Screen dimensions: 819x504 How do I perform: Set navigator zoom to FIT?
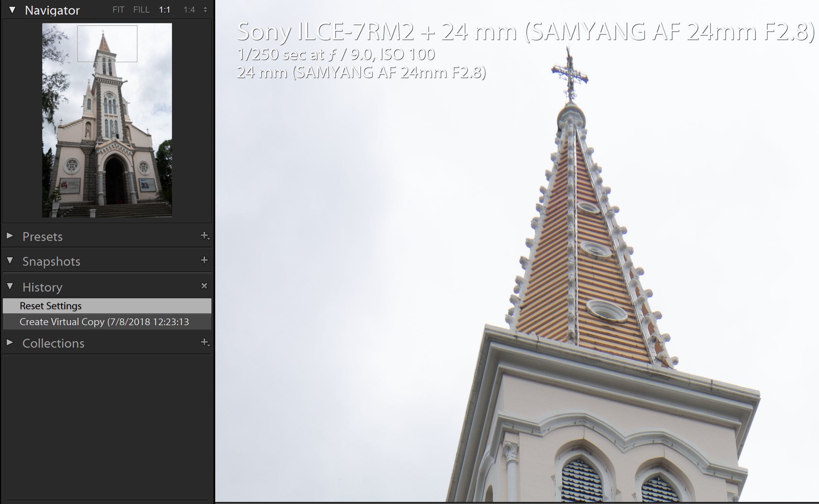(118, 10)
